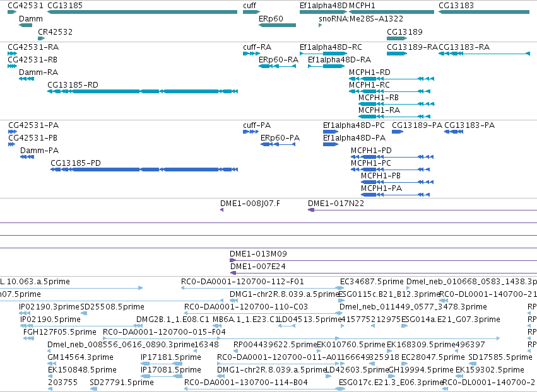Click the ERp60 gene feature

pyautogui.click(x=278, y=25)
